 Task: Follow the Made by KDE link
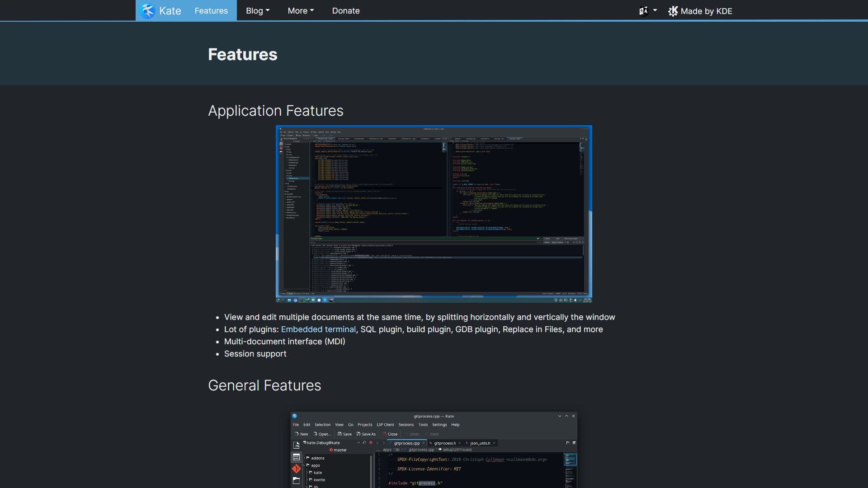(x=700, y=11)
